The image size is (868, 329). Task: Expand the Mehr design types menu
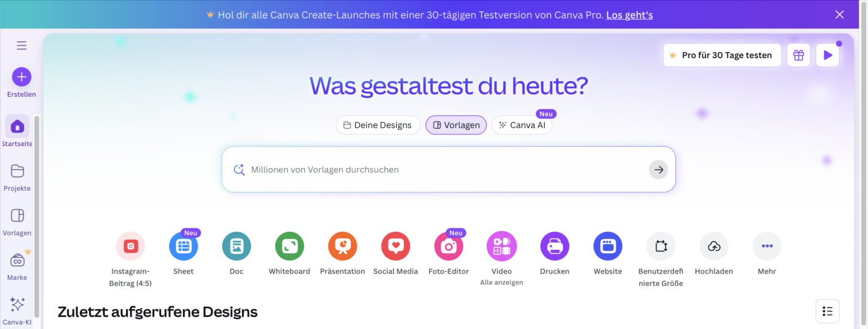(x=767, y=246)
